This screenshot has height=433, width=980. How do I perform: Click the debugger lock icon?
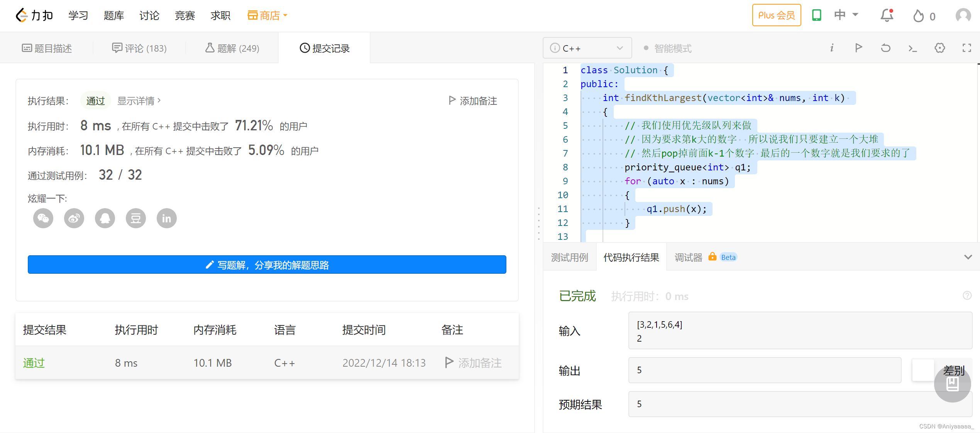point(712,257)
